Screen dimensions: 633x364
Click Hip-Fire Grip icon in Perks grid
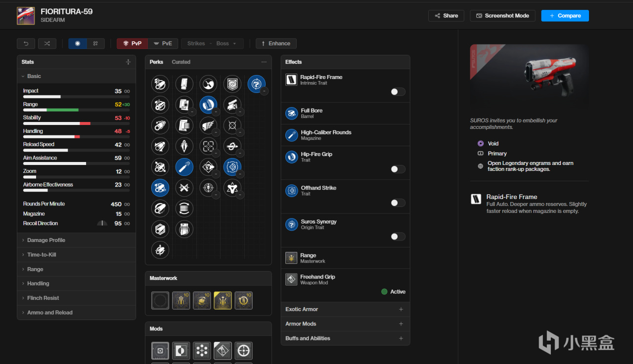208,105
